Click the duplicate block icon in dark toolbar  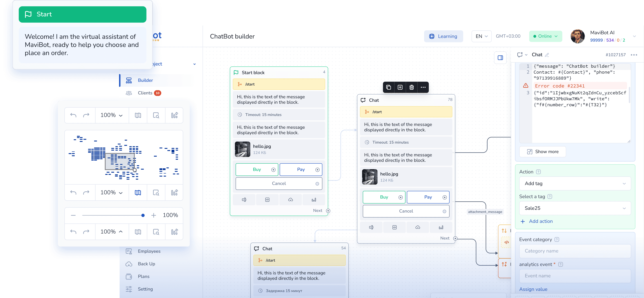coord(389,87)
